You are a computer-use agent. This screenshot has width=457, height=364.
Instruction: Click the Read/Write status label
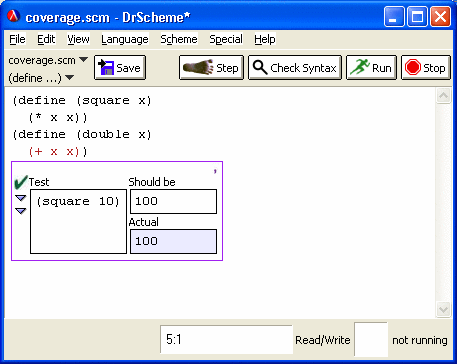point(323,340)
